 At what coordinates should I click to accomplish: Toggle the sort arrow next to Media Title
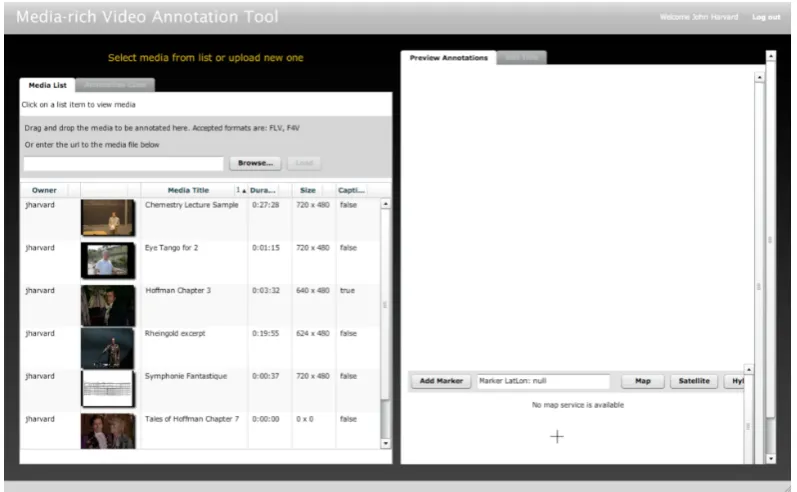point(241,190)
